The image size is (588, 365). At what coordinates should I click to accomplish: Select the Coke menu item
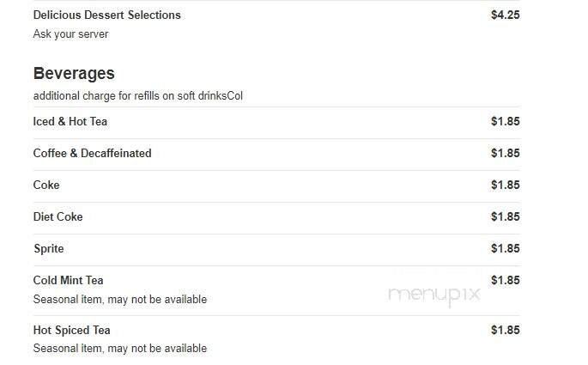pyautogui.click(x=46, y=185)
